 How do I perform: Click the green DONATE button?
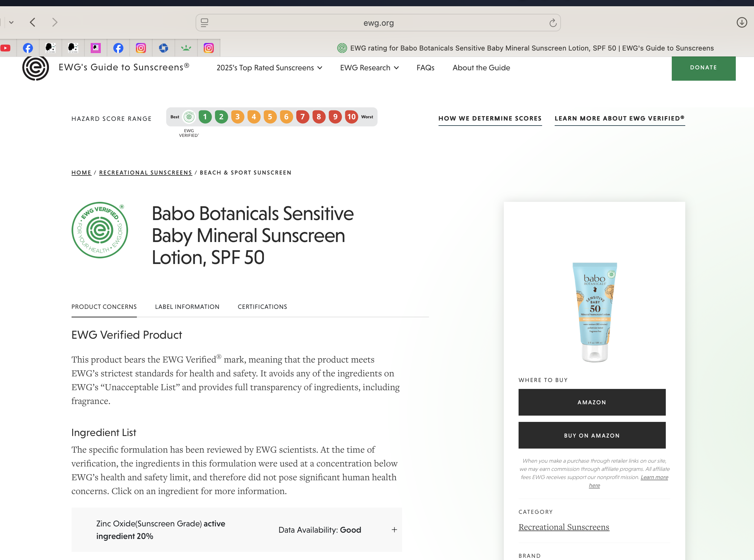click(x=703, y=68)
